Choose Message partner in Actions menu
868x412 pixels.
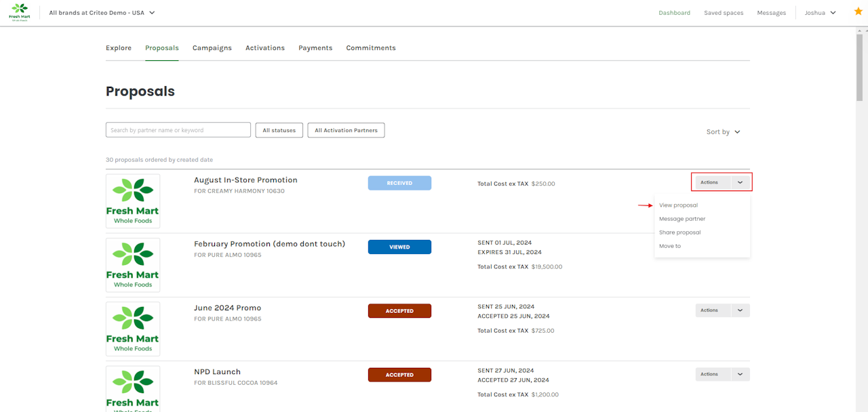(x=682, y=219)
